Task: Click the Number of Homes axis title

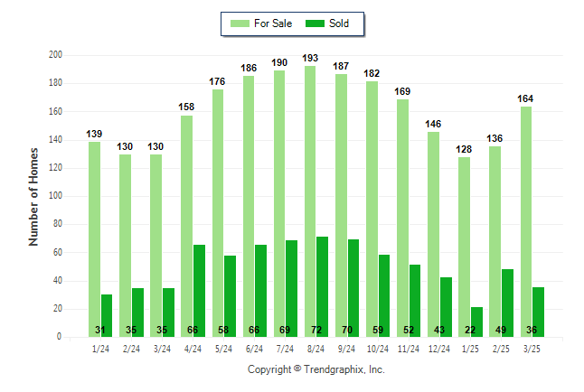Action: (x=33, y=197)
